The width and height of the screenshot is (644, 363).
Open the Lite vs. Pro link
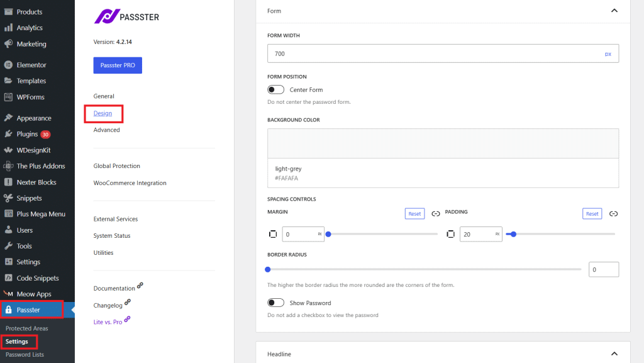[x=108, y=322]
